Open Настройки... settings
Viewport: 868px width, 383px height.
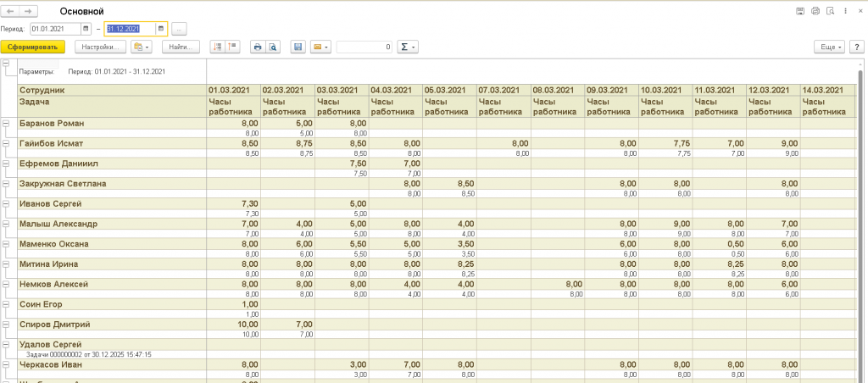[100, 47]
